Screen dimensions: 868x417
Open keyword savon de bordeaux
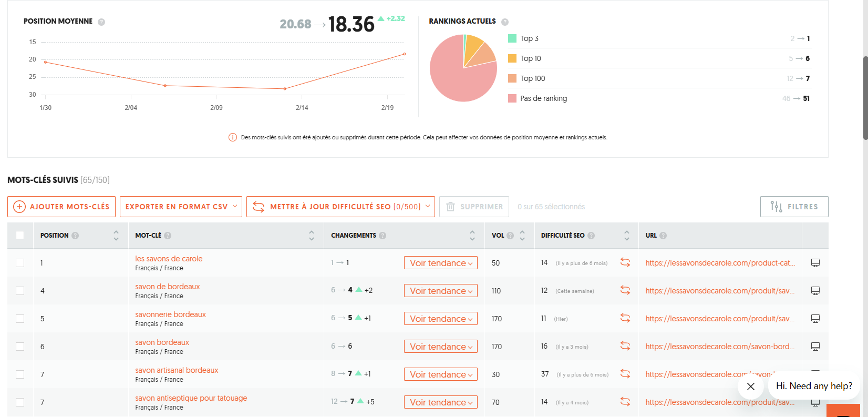[x=168, y=287]
